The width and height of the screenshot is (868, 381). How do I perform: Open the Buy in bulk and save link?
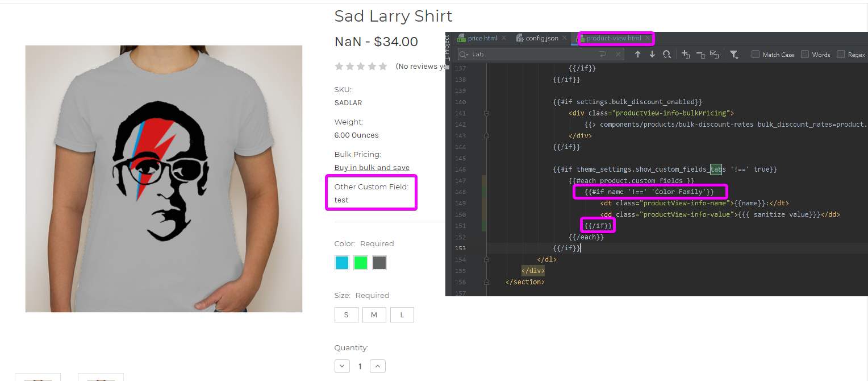click(x=372, y=167)
